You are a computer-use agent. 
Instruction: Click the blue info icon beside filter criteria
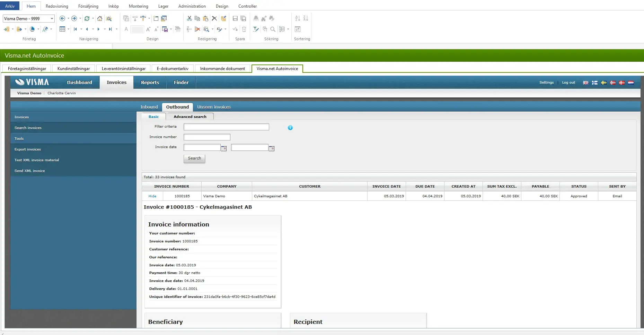(x=290, y=128)
